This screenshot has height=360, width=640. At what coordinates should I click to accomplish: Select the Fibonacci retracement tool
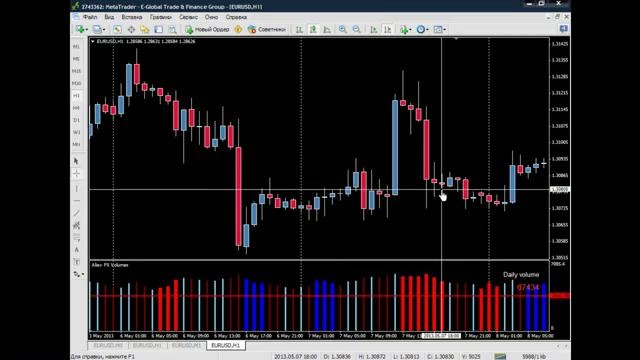[76, 238]
